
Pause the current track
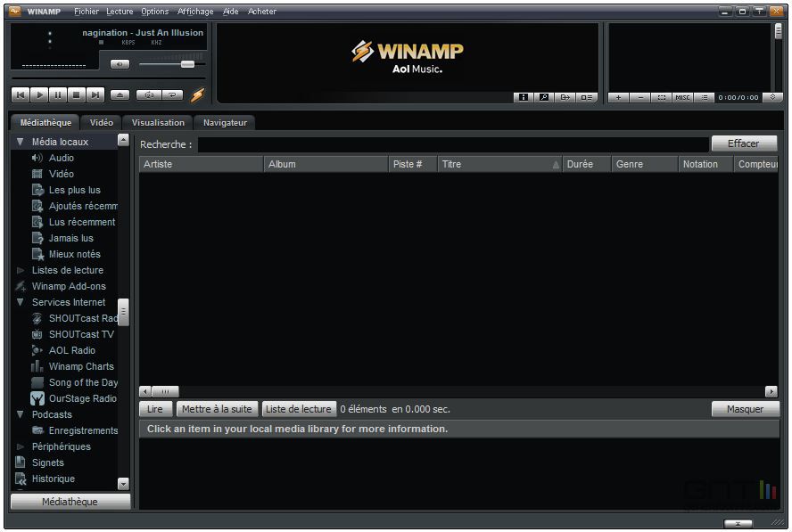[x=58, y=94]
